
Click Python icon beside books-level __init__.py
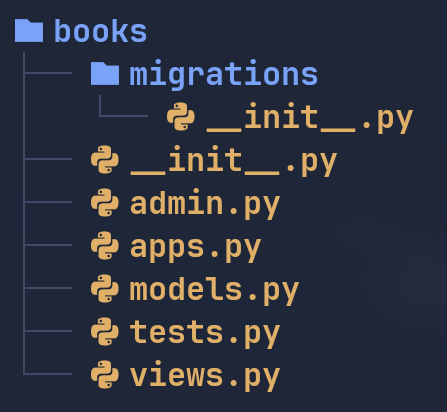105,160
